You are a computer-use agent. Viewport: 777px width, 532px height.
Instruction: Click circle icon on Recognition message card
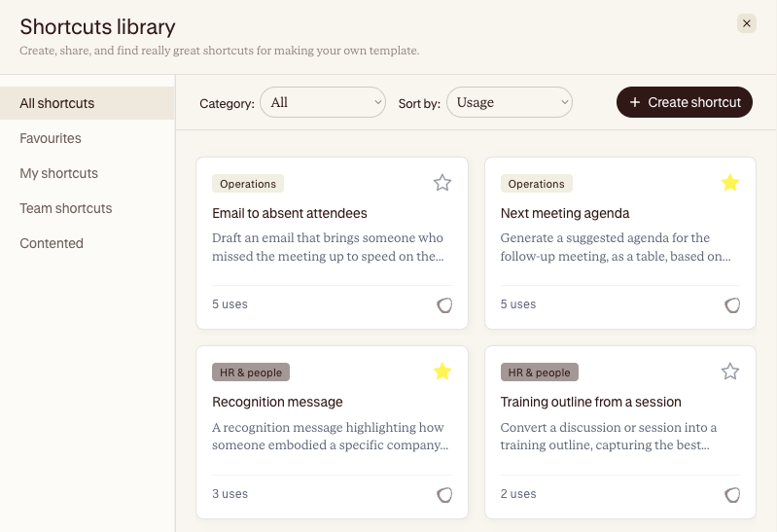coord(444,494)
